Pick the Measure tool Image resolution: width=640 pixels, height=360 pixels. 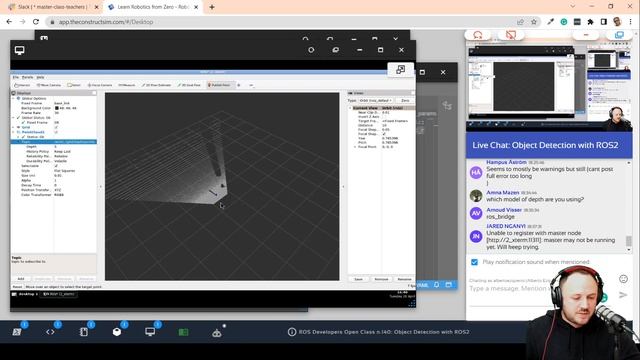point(127,85)
